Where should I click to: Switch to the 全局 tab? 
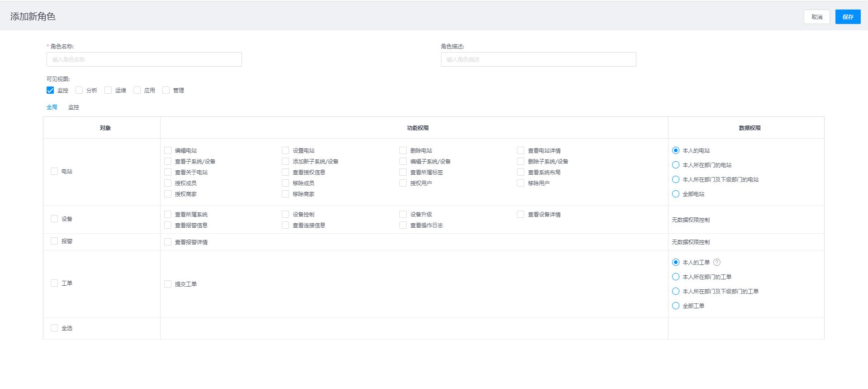(52, 107)
